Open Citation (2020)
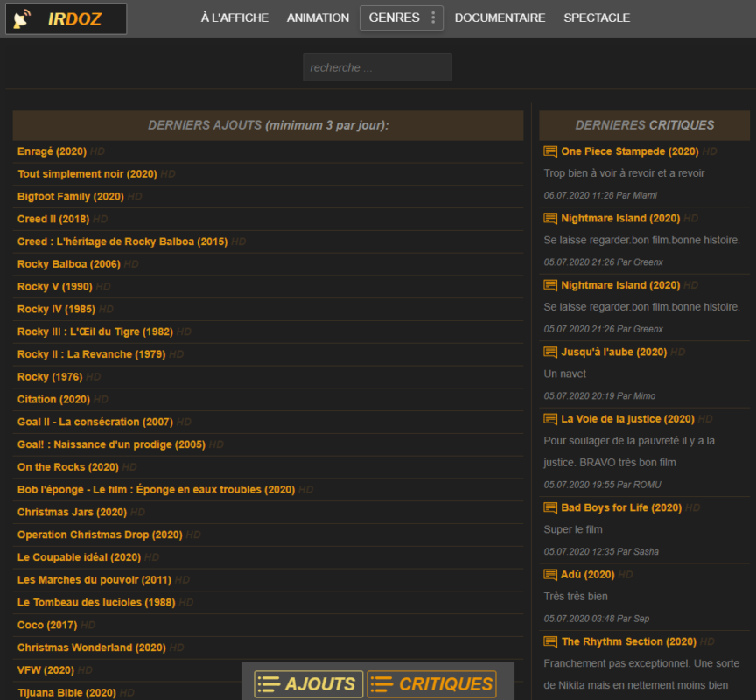The height and width of the screenshot is (700, 756). [x=54, y=400]
